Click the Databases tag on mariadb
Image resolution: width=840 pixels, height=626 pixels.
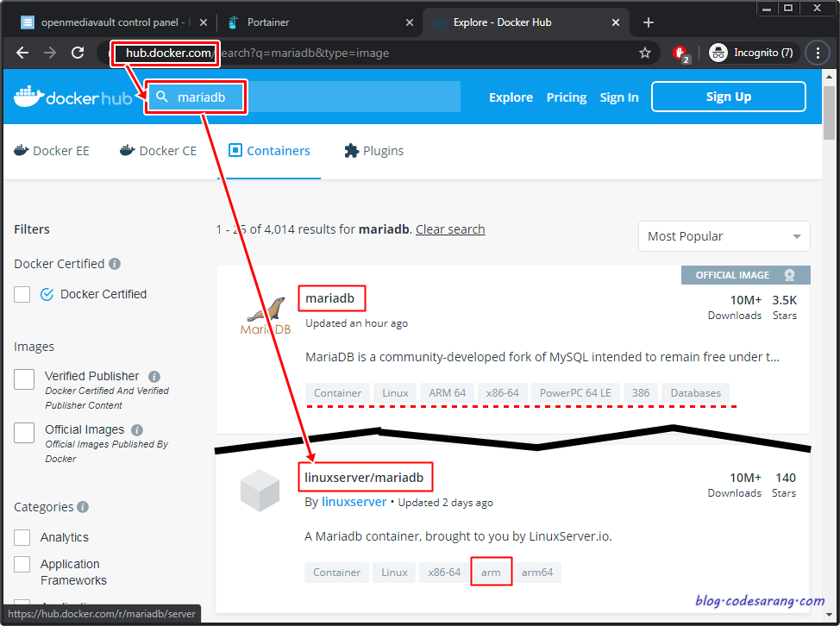point(695,393)
